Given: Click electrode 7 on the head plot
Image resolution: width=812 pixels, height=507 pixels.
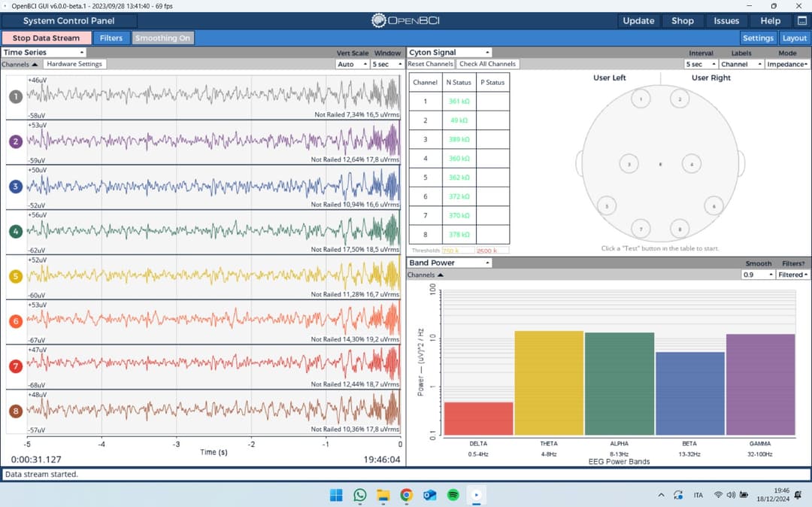Looking at the screenshot, I should point(641,229).
